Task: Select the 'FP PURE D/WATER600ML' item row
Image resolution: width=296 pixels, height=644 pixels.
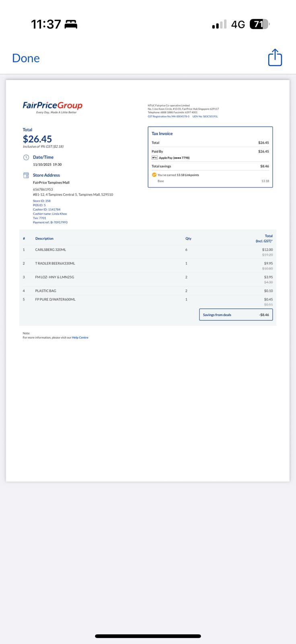Action: pyautogui.click(x=148, y=301)
